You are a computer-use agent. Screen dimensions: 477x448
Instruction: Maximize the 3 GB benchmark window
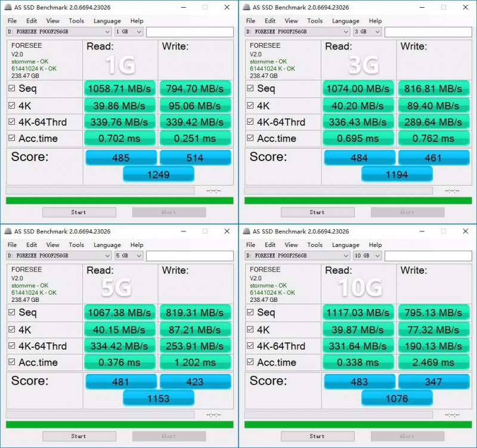[443, 8]
